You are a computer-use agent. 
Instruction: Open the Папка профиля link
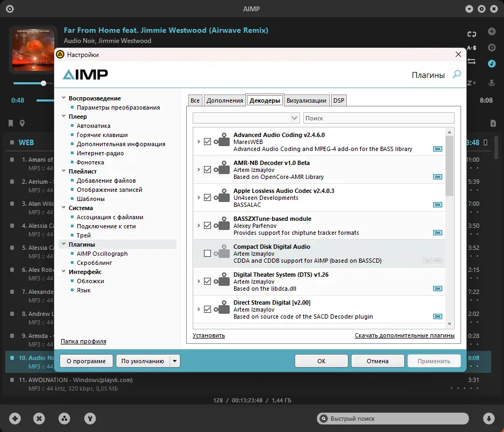pyautogui.click(x=84, y=341)
